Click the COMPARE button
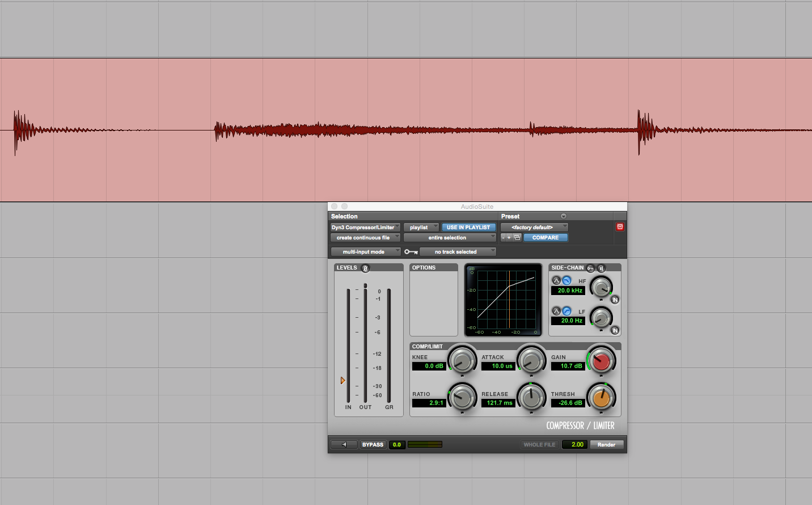Image resolution: width=812 pixels, height=505 pixels. click(545, 238)
